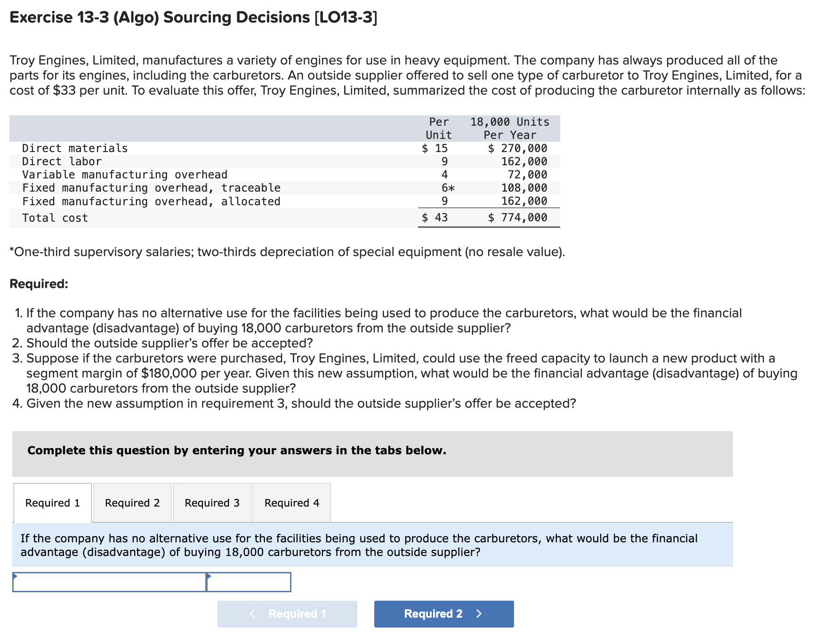Click the Required question prompt text area

coord(358,545)
